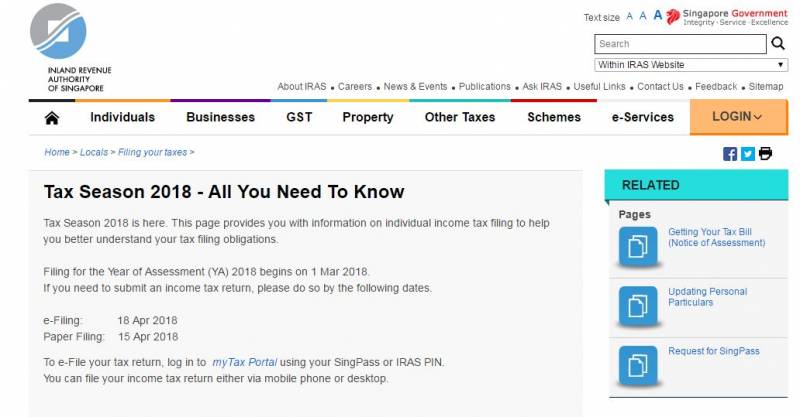Select the largest text size A

657,16
